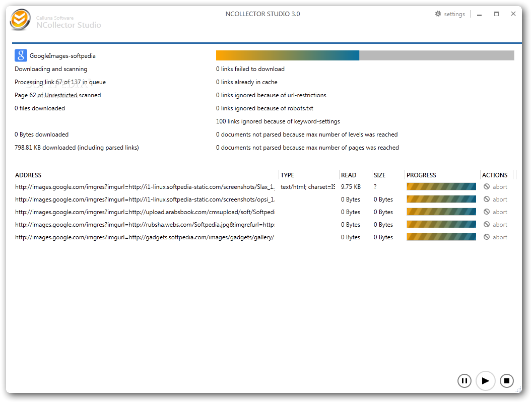Sort by the READ column header
The image size is (532, 403).
pos(349,175)
